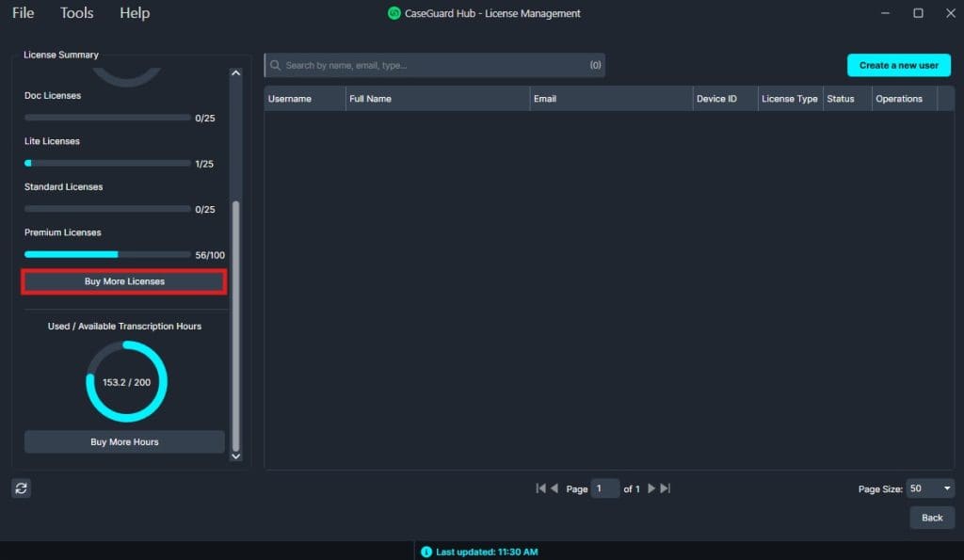Click the search magnifier icon
Screen dimensions: 964x560
pyautogui.click(x=276, y=66)
